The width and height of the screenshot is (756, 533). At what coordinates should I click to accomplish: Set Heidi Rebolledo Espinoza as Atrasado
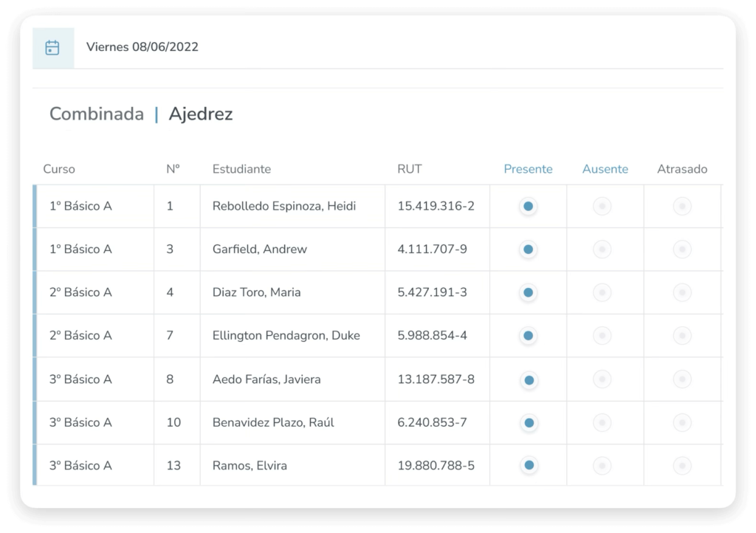pos(682,207)
